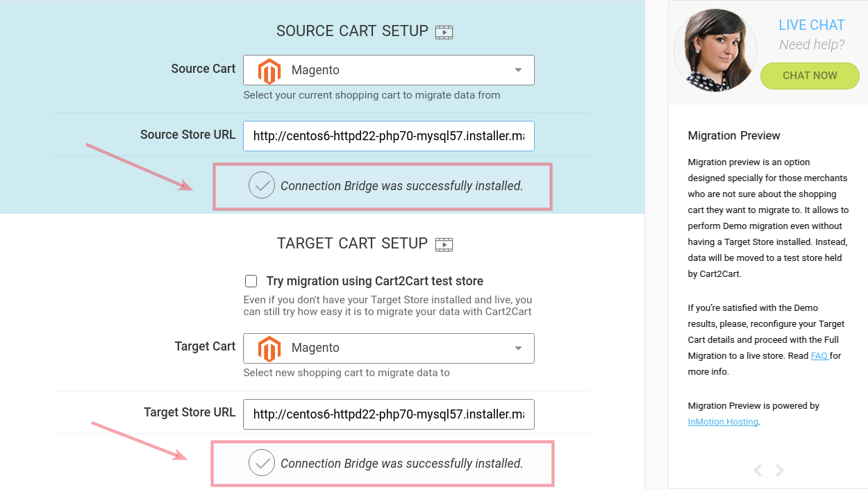Viewport: 868px width, 490px height.
Task: Click the 'SOURCE CART SETUP' heading text
Action: [352, 31]
